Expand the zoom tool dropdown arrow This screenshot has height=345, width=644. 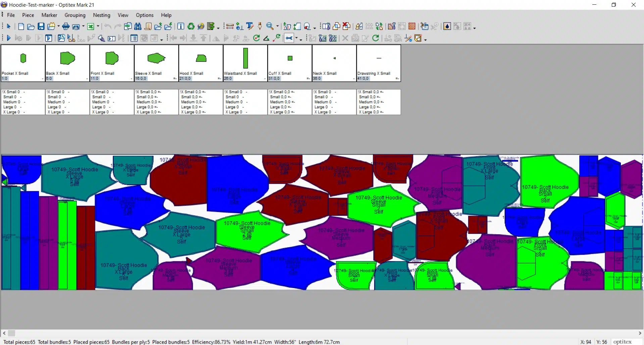[x=277, y=27]
